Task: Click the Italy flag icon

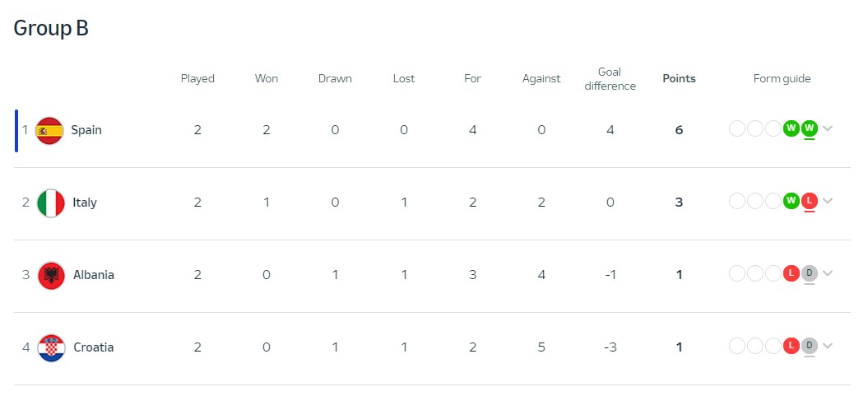Action: click(51, 203)
